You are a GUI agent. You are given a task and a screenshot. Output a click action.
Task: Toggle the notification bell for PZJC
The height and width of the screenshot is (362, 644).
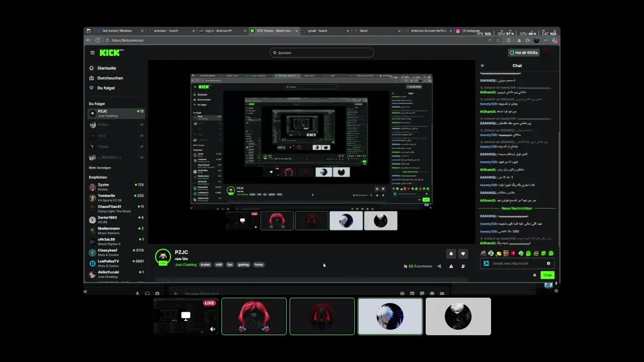pos(451,254)
